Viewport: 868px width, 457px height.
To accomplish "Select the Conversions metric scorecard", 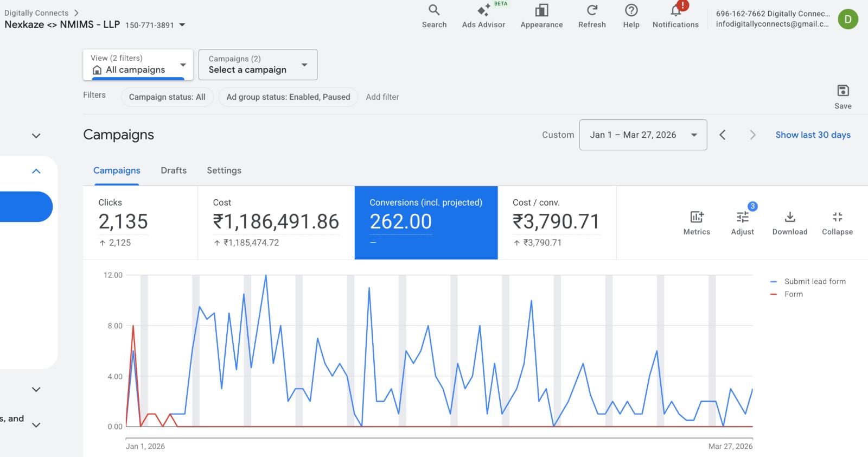I will tap(426, 223).
